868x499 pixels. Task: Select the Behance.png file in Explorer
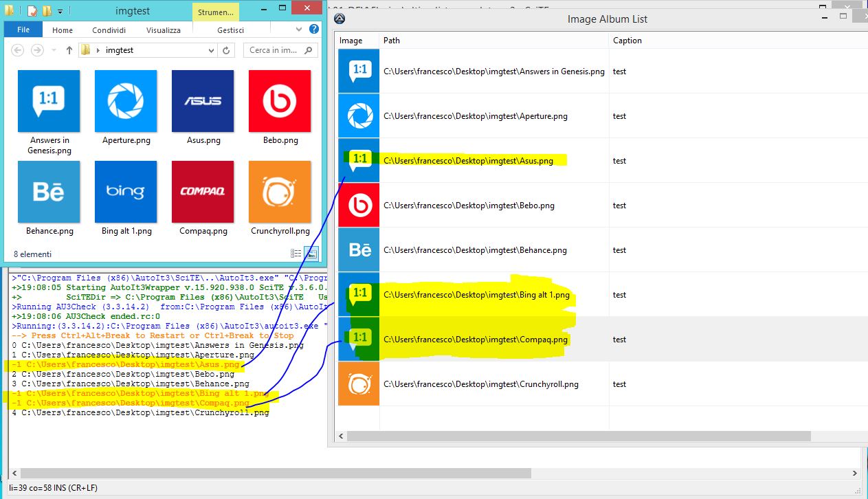coord(49,199)
